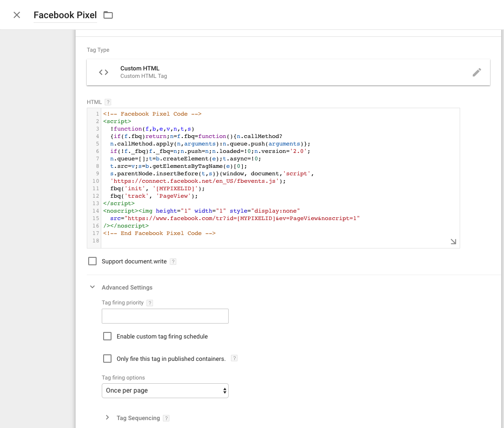Check Only fire this tag in published containers
Screen dimensions: 504x428
point(107,359)
